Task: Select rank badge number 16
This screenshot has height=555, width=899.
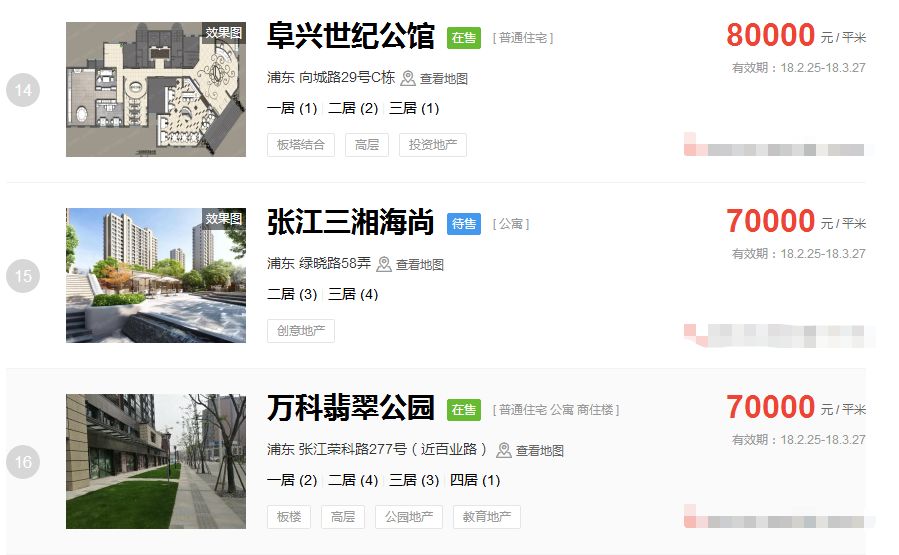Action: point(23,462)
